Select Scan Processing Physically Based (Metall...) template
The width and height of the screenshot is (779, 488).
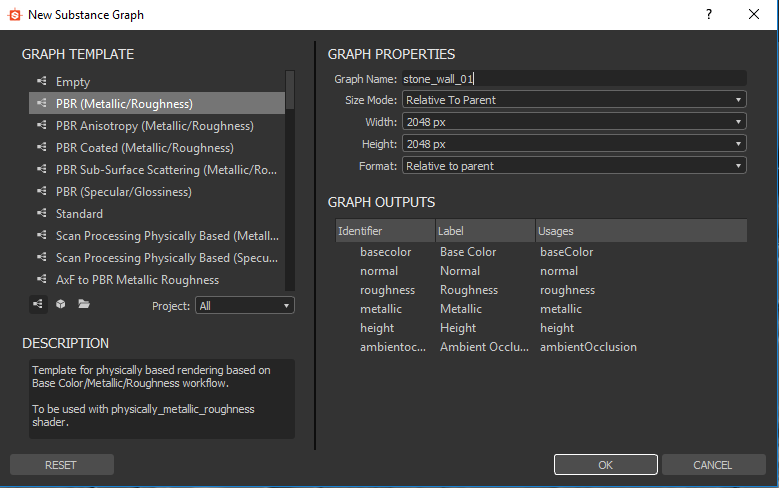[x=157, y=236]
